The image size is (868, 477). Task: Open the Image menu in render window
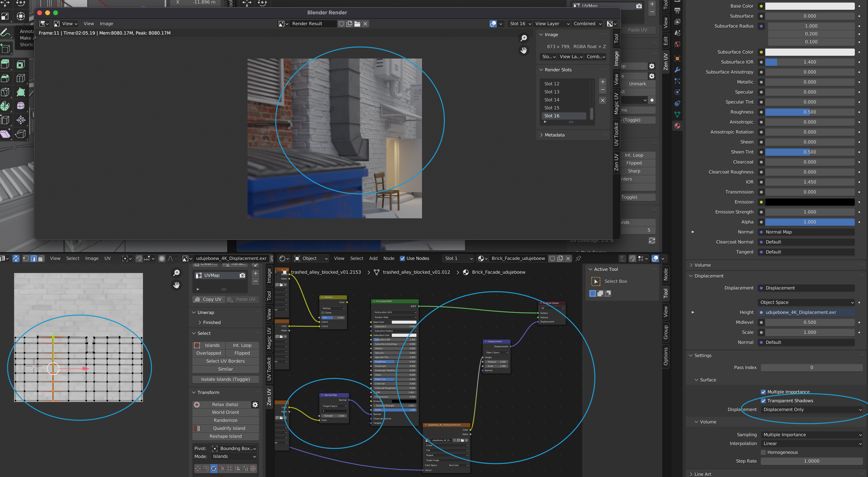(x=106, y=24)
